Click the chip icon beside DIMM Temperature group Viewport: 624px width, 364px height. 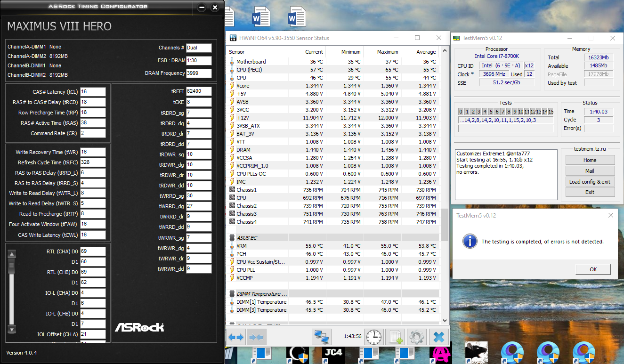pos(232,293)
